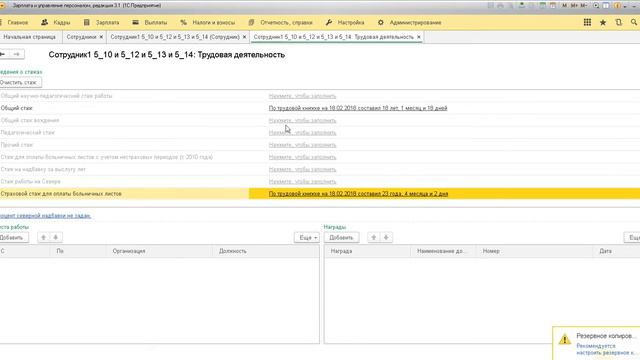Select the 'Общий стаж' row label
Image resolution: width=640 pixels, height=360 pixels.
click(x=16, y=108)
